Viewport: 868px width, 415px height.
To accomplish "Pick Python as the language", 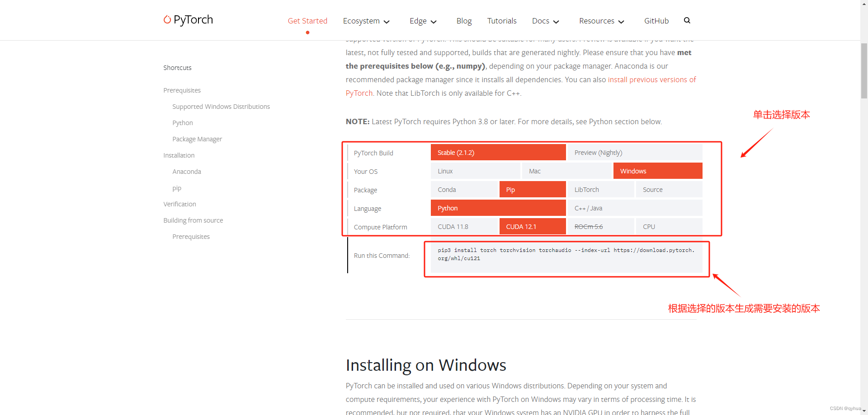I will point(498,208).
